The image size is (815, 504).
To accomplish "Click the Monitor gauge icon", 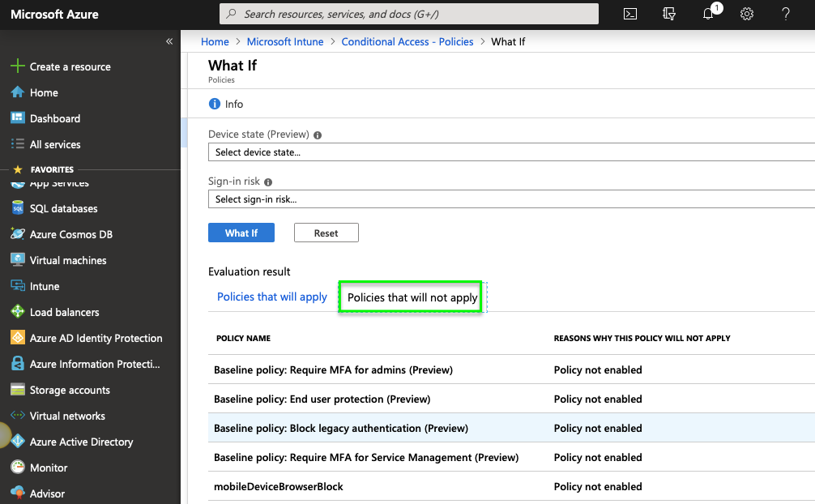I will 18,467.
